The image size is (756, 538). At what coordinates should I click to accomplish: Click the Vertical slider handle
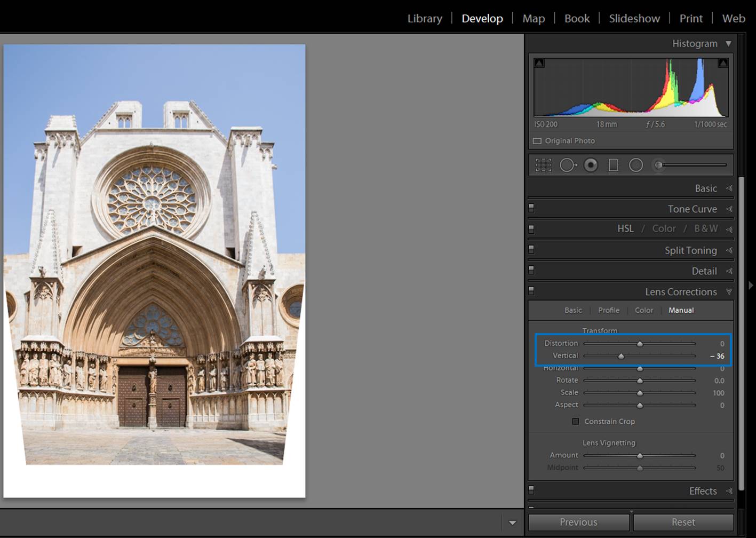(621, 356)
